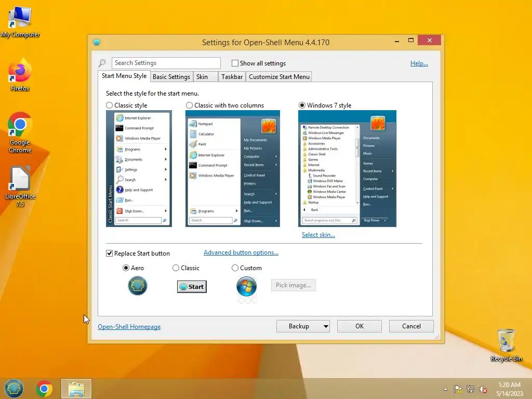Confirm with the OK button
The height and width of the screenshot is (399, 532).
360,326
